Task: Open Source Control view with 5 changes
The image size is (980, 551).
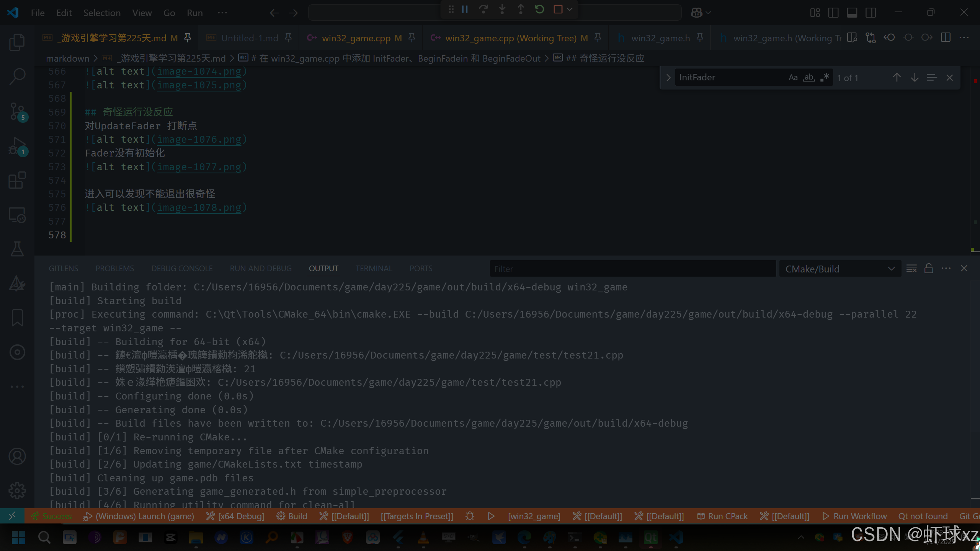Action: 17,111
